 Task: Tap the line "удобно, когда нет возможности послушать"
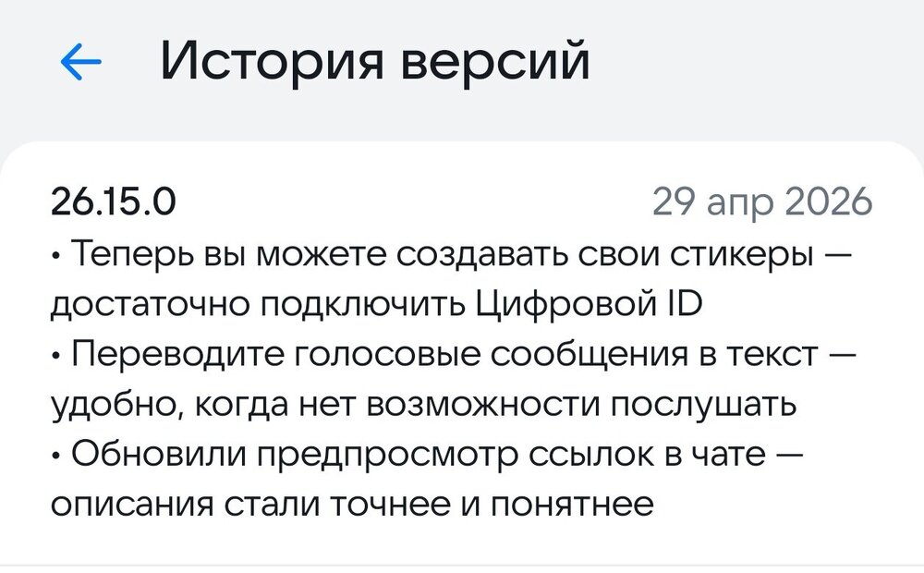click(421, 405)
